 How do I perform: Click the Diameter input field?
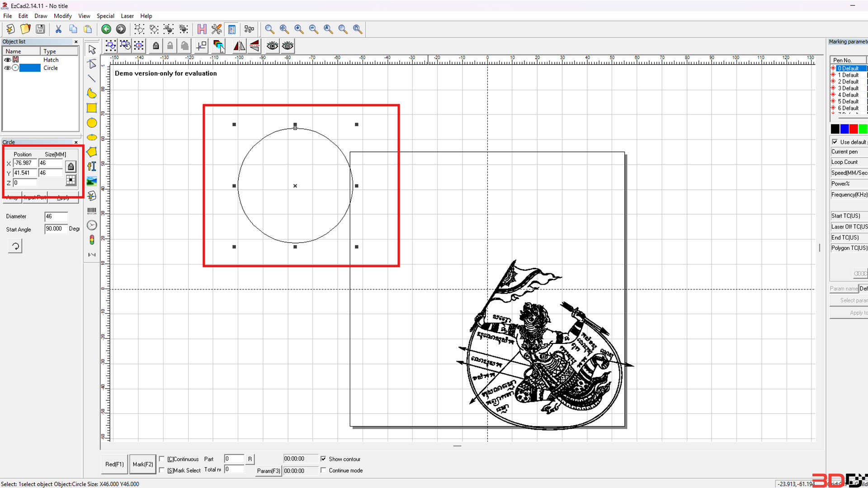(56, 216)
